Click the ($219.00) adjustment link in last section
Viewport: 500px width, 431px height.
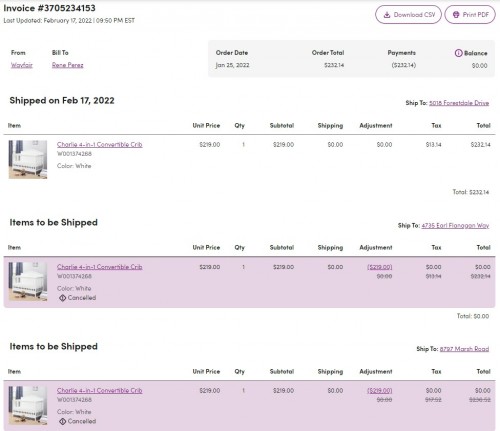coord(380,390)
